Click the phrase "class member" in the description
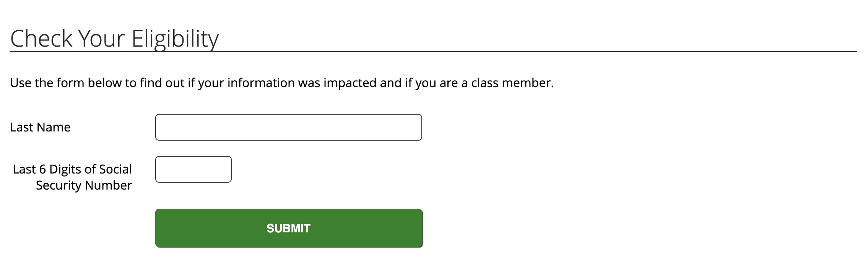This screenshot has width=868, height=279. click(511, 83)
